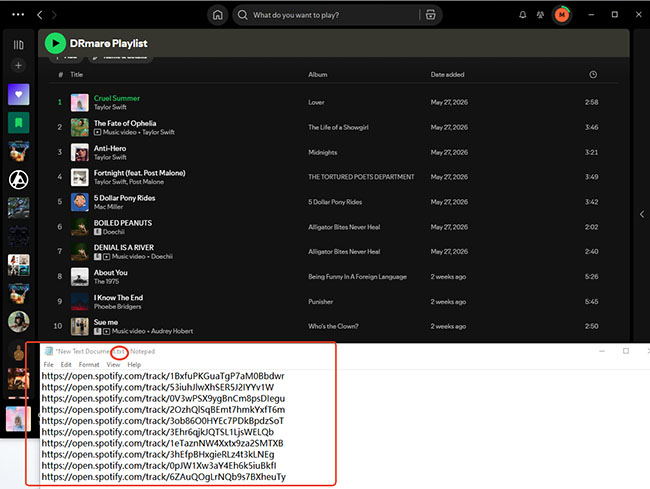The height and width of the screenshot is (489, 650).
Task: Select 5 Dollar Pony Rides track title
Action: click(x=124, y=198)
